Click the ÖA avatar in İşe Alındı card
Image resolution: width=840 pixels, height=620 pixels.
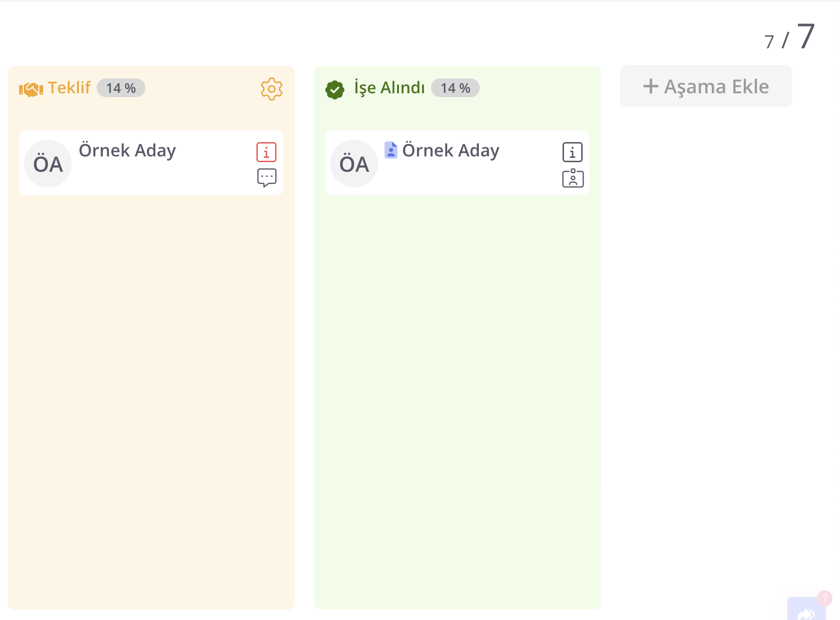(x=354, y=164)
